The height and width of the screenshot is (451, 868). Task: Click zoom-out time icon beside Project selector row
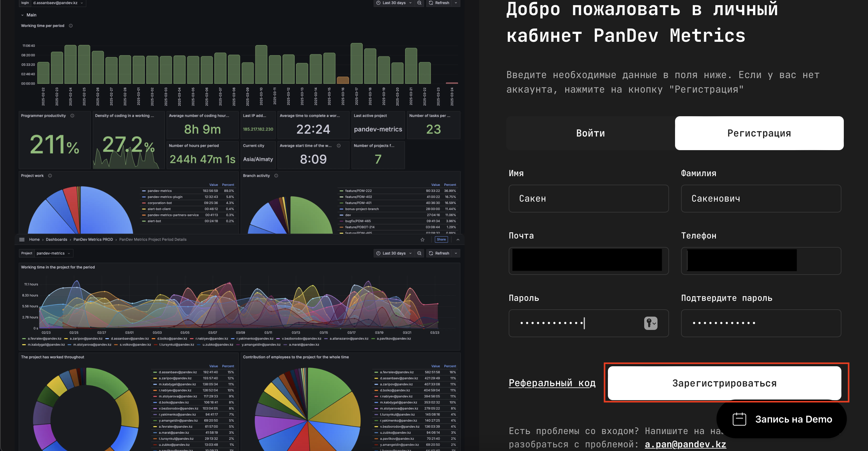pyautogui.click(x=419, y=253)
